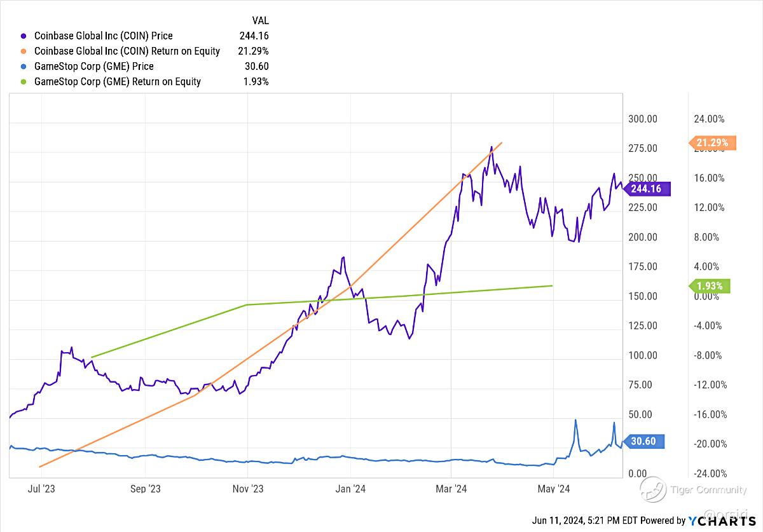Click the 300.00 price axis label
Viewport: 763px width, 532px height.
(x=644, y=119)
